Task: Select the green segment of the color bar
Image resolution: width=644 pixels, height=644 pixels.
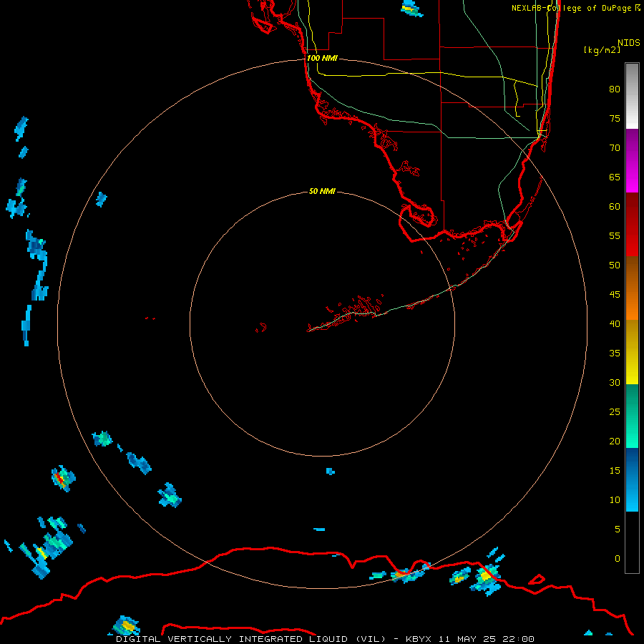Action: 632,416
